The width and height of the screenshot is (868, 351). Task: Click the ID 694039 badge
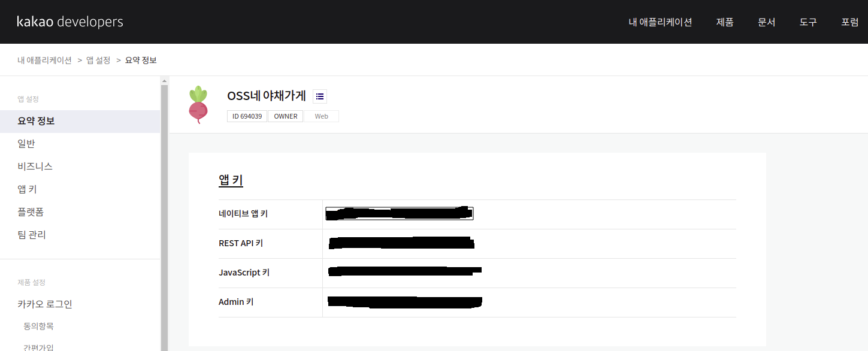click(x=247, y=116)
